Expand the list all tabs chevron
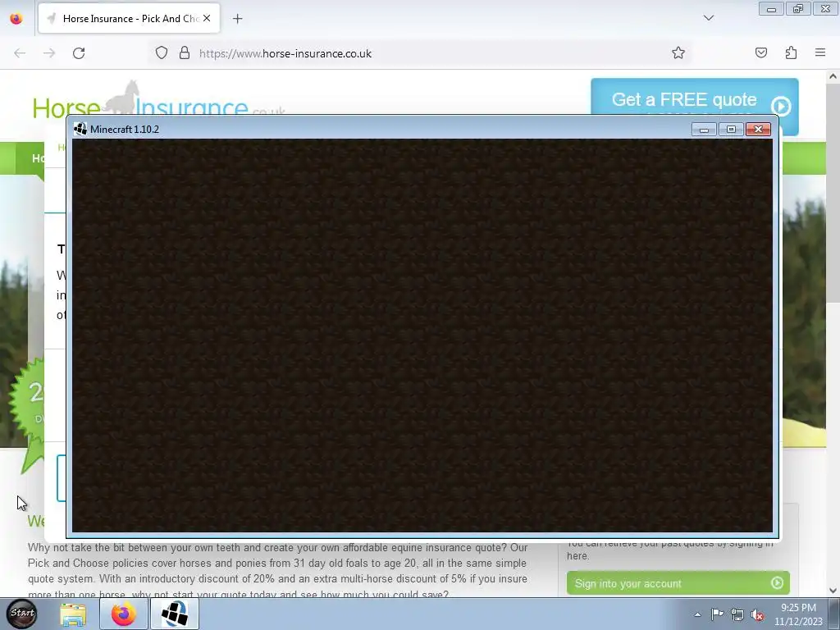The height and width of the screenshot is (630, 840). click(709, 18)
